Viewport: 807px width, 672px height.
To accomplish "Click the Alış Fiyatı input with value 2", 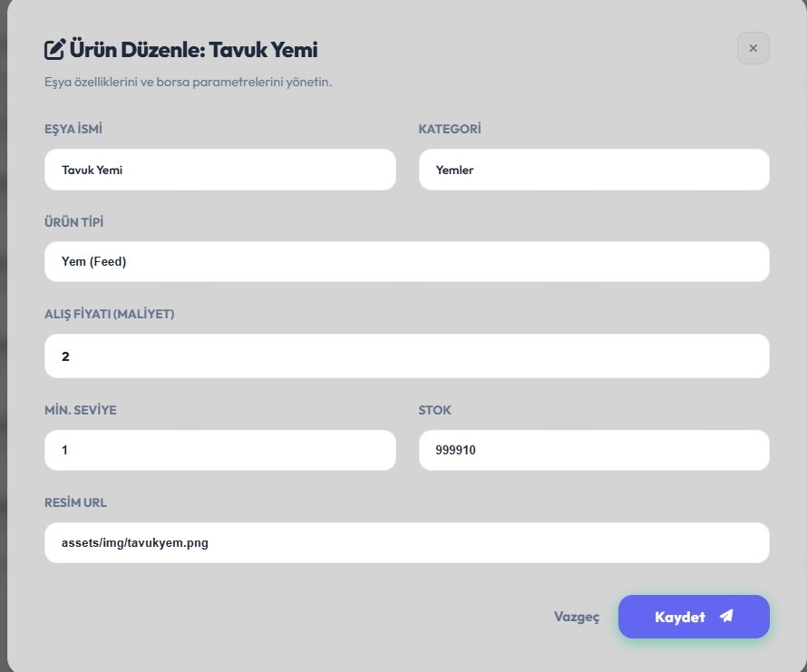I will tap(406, 356).
